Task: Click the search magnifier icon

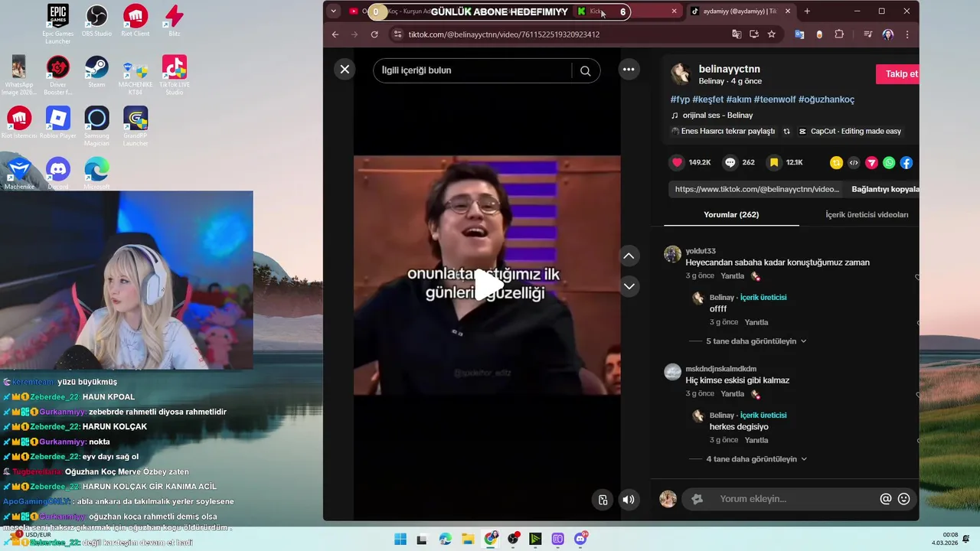Action: [x=586, y=70]
